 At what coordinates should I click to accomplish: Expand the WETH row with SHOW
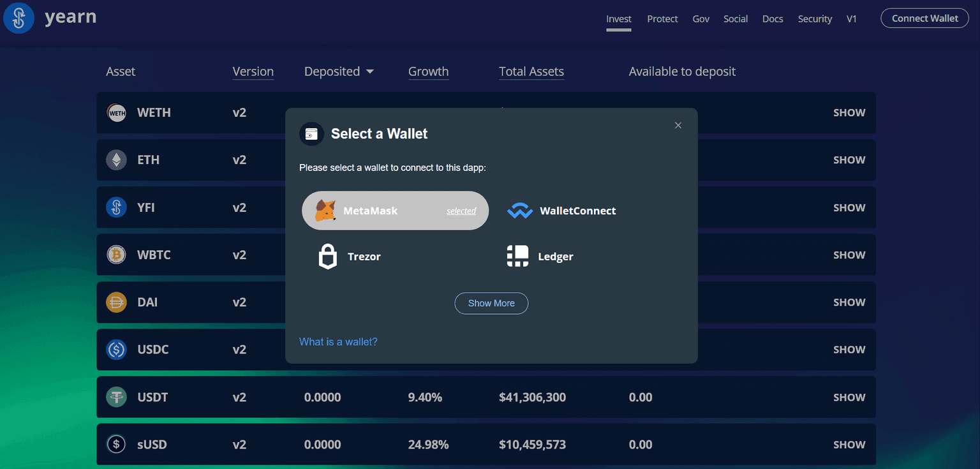coord(849,113)
